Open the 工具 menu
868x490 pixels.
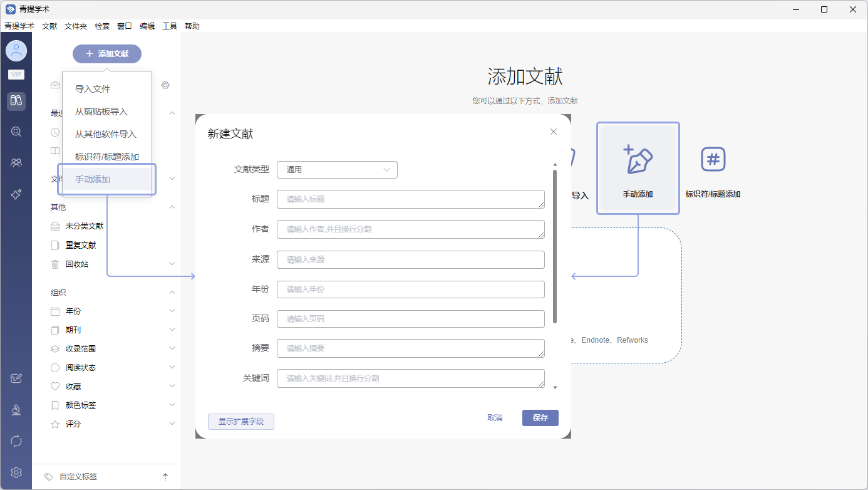tap(170, 26)
